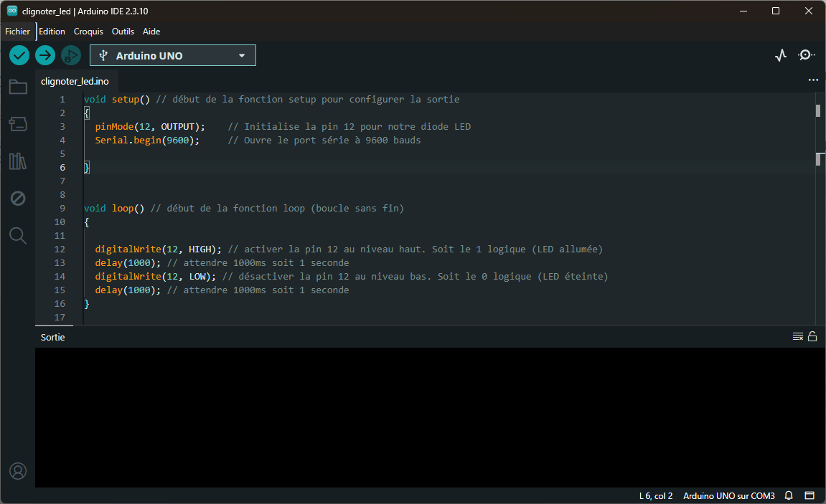Maximize the Arduino IDE window
The width and height of the screenshot is (826, 504).
[776, 11]
